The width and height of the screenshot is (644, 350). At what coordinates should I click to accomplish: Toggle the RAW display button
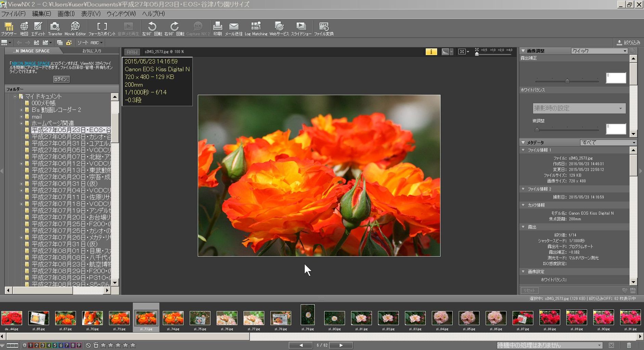tap(132, 52)
